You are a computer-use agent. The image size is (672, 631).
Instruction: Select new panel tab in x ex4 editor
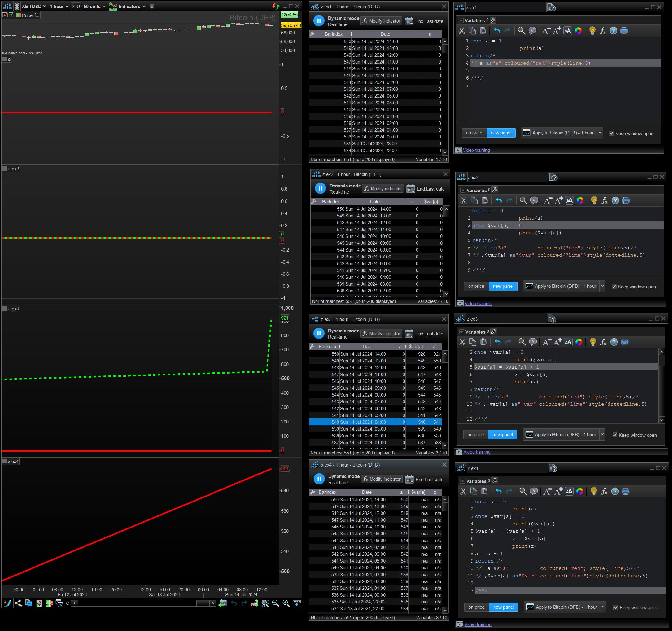tap(503, 607)
